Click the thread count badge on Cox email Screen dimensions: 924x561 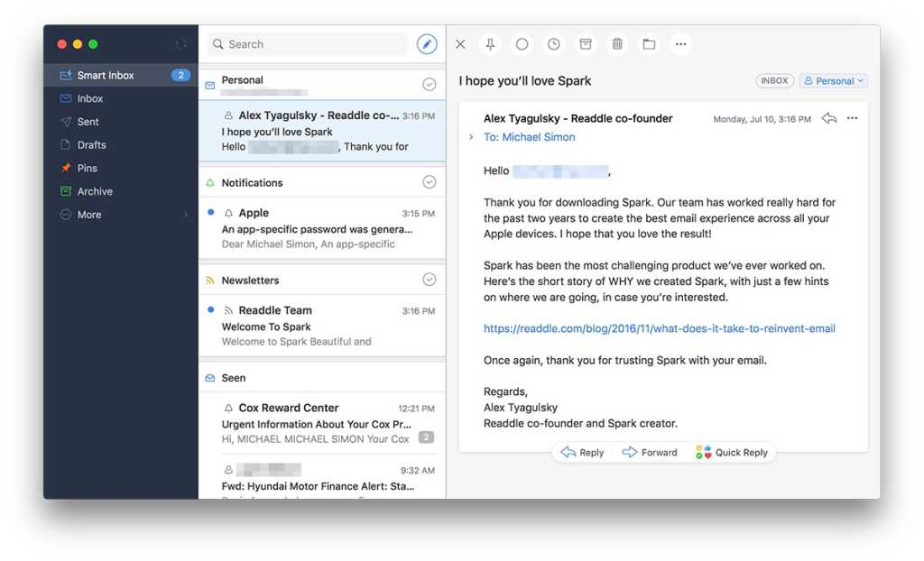click(426, 437)
